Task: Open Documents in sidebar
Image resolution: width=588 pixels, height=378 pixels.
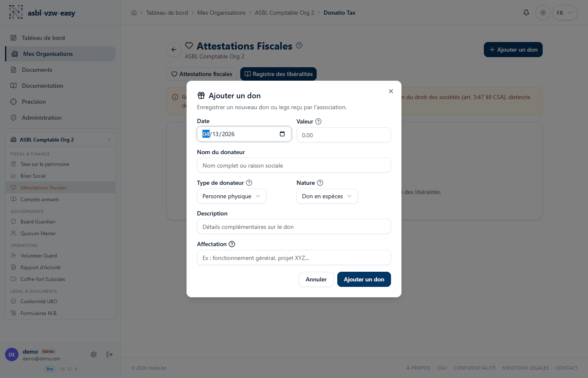Action: coord(60,70)
